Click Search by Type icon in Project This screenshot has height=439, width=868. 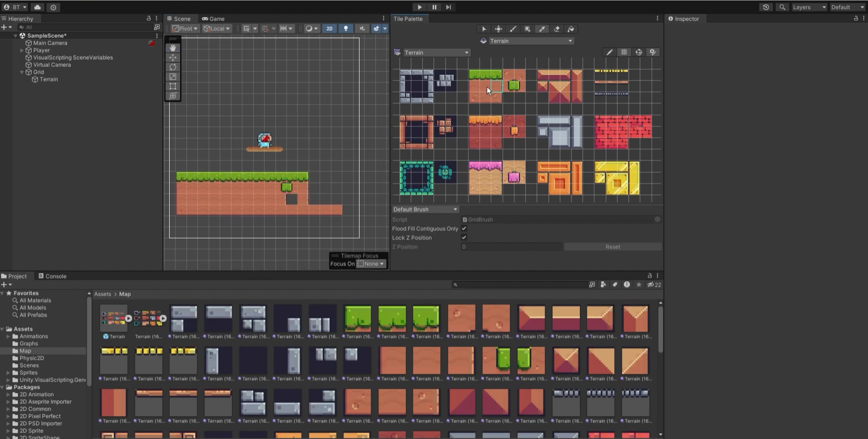(603, 285)
